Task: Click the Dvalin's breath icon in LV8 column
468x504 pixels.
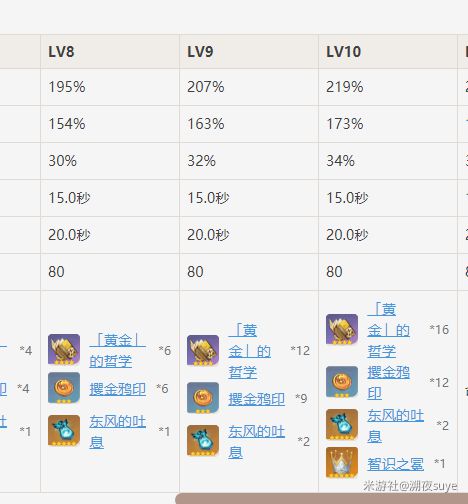Action: [64, 431]
